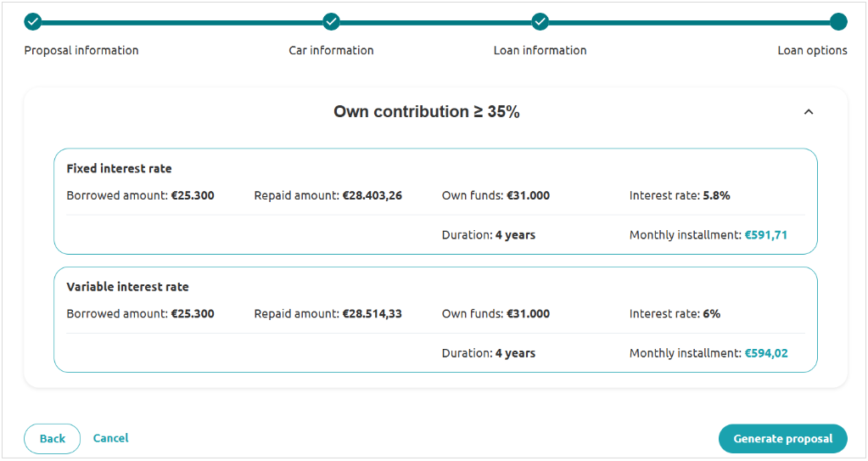
Task: Select the Fixed interest rate option title
Action: [119, 169]
